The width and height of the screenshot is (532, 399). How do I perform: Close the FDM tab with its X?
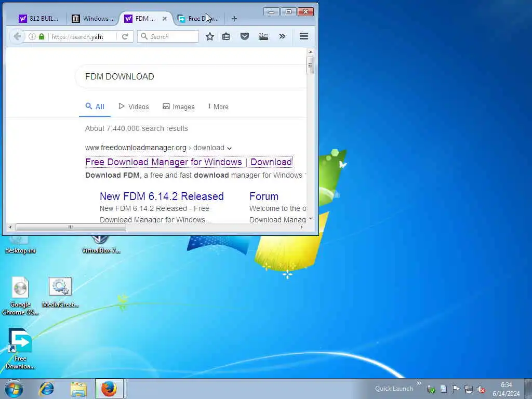point(165,19)
